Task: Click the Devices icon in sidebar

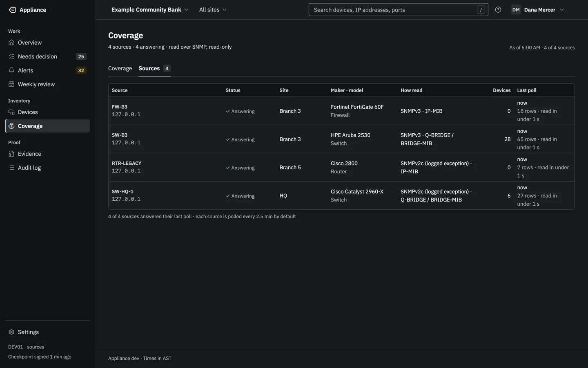Action: (x=11, y=112)
